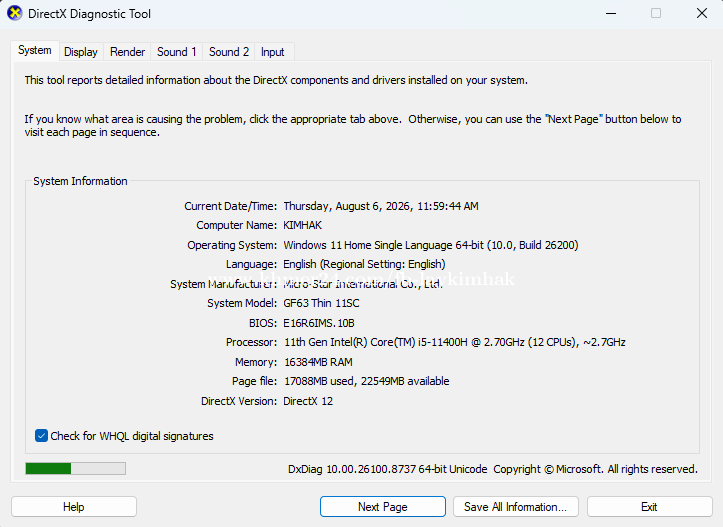This screenshot has height=527, width=723.
Task: Switch to the Sound 2 tab
Action: (x=229, y=52)
